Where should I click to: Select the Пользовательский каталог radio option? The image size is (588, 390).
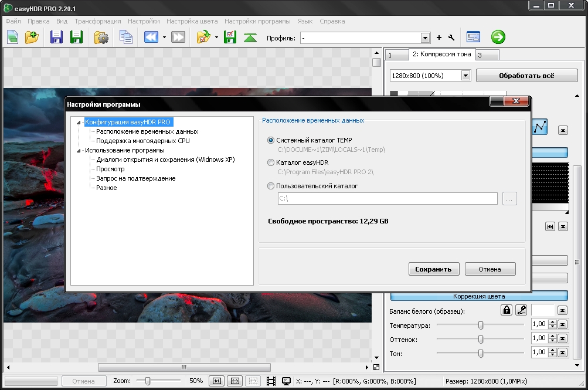[270, 186]
